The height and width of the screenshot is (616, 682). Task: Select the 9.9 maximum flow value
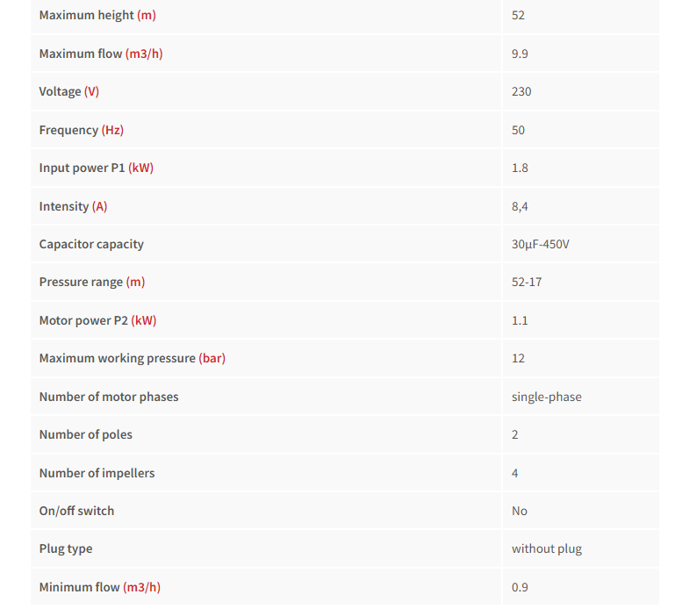(x=520, y=54)
